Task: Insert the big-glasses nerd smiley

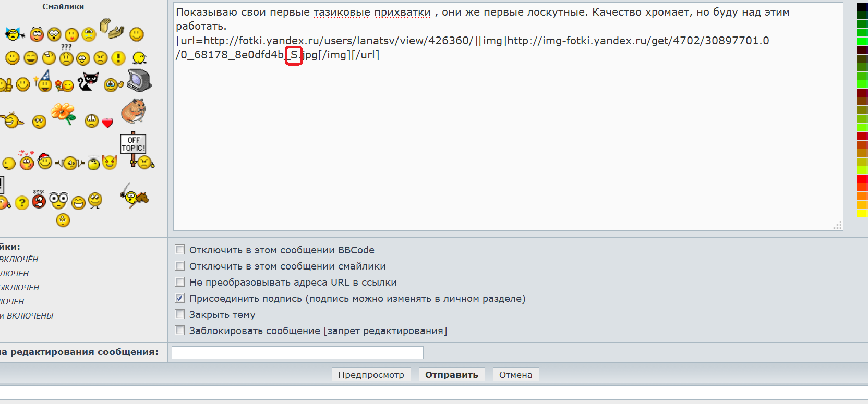Action: point(58,200)
